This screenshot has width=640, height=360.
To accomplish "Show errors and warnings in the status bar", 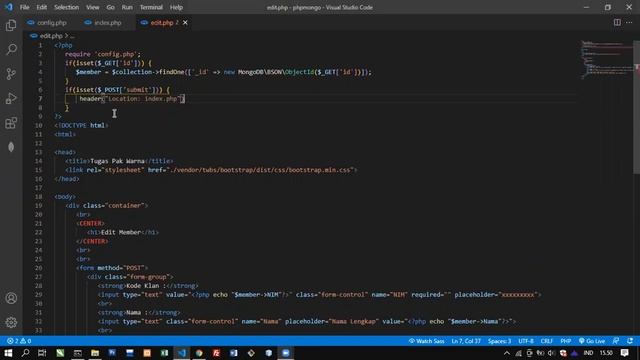I will (19, 341).
